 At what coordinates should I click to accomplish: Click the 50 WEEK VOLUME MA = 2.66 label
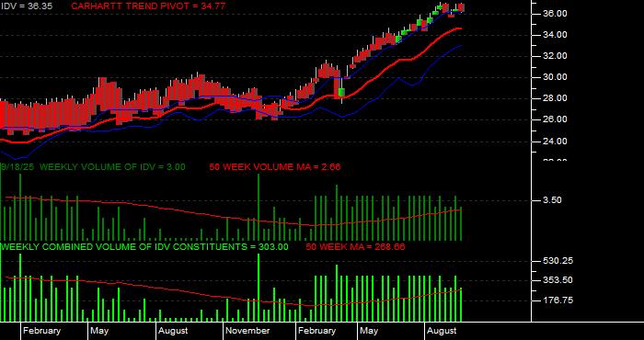click(275, 167)
